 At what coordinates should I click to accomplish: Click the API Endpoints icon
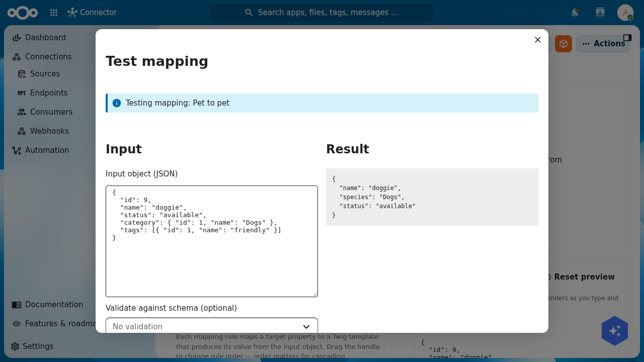[22, 93]
